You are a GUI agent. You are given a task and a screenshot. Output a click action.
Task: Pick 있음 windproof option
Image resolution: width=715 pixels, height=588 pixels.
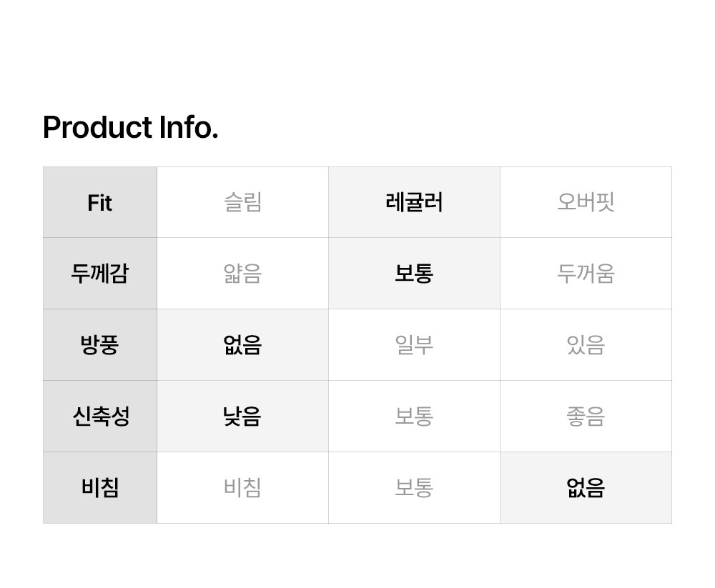(586, 345)
